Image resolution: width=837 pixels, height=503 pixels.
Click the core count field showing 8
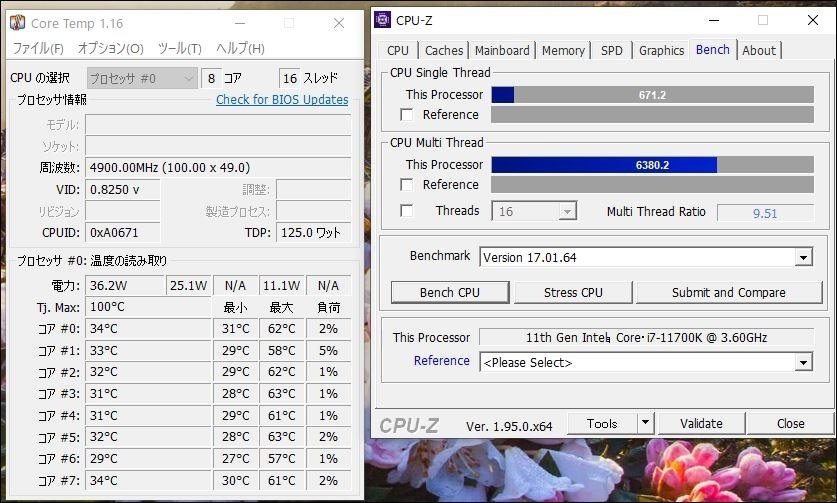211,78
